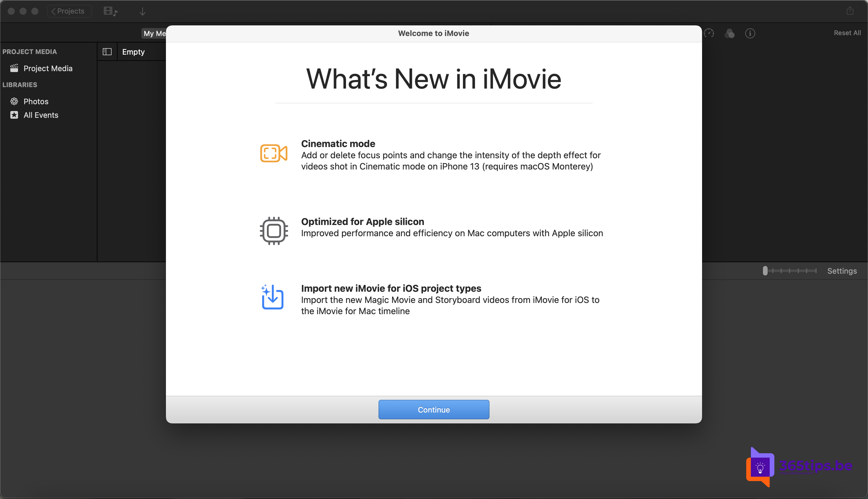Click the import down-arrow icon

click(143, 11)
